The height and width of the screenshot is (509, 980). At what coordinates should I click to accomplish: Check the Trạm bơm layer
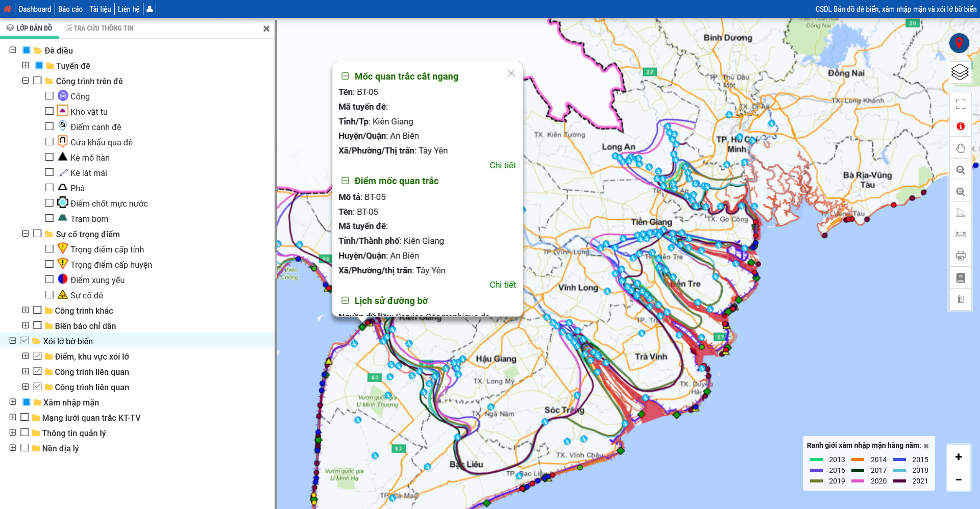tap(50, 218)
